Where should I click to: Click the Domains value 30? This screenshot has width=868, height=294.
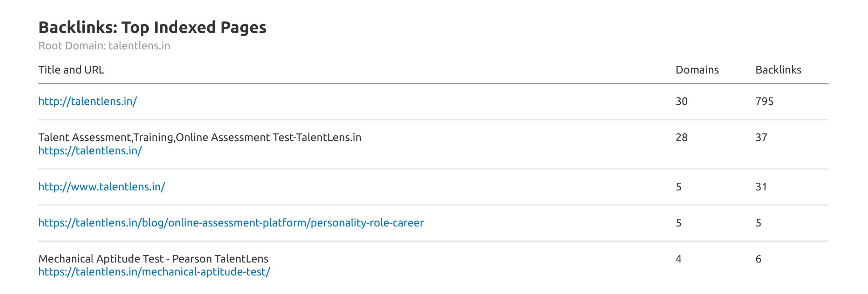(681, 101)
